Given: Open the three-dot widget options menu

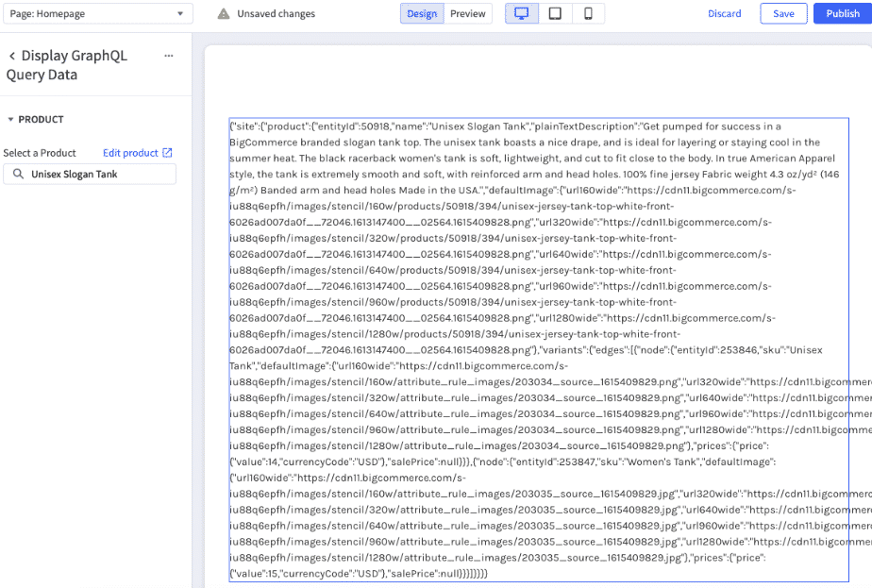Looking at the screenshot, I should [169, 56].
